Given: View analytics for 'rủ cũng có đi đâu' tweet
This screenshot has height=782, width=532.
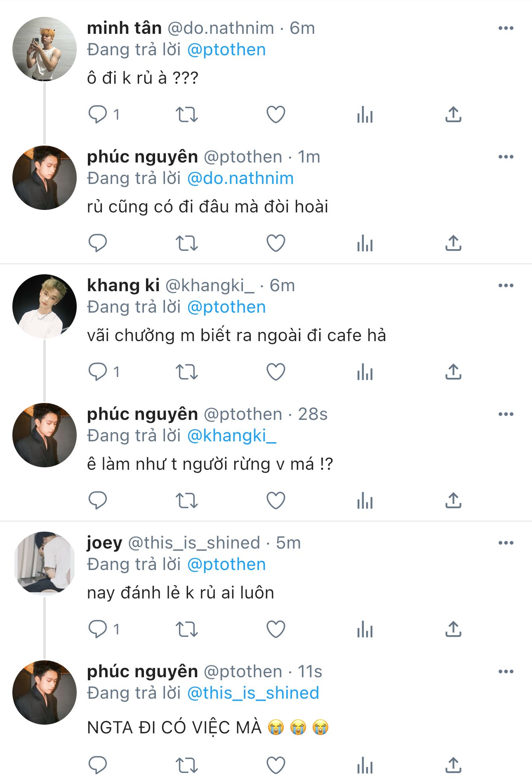Looking at the screenshot, I should pyautogui.click(x=365, y=243).
